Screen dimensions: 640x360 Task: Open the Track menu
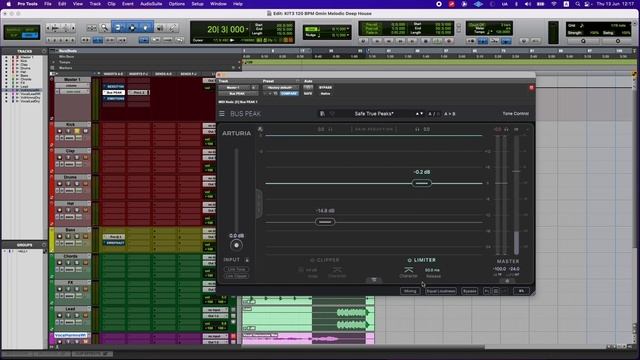coord(95,4)
